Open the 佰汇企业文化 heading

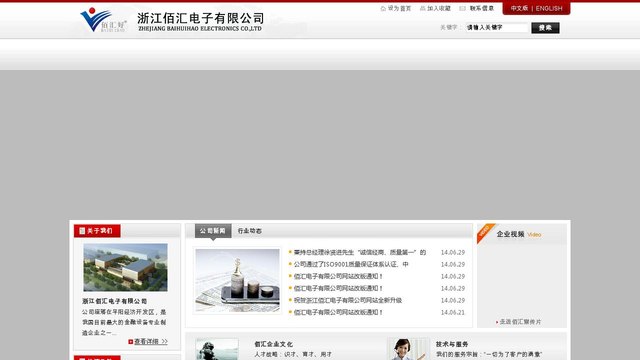[x=273, y=344]
